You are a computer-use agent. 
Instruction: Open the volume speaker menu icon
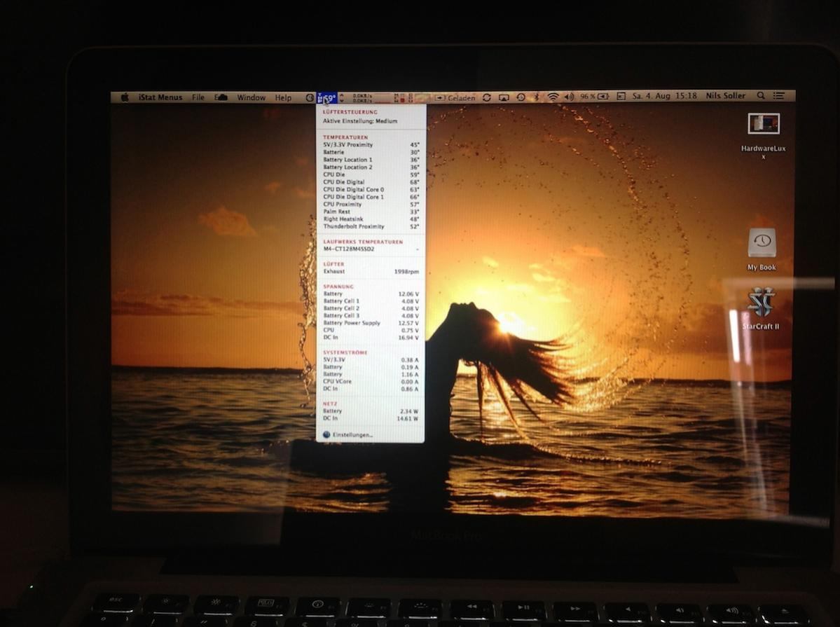(x=569, y=97)
